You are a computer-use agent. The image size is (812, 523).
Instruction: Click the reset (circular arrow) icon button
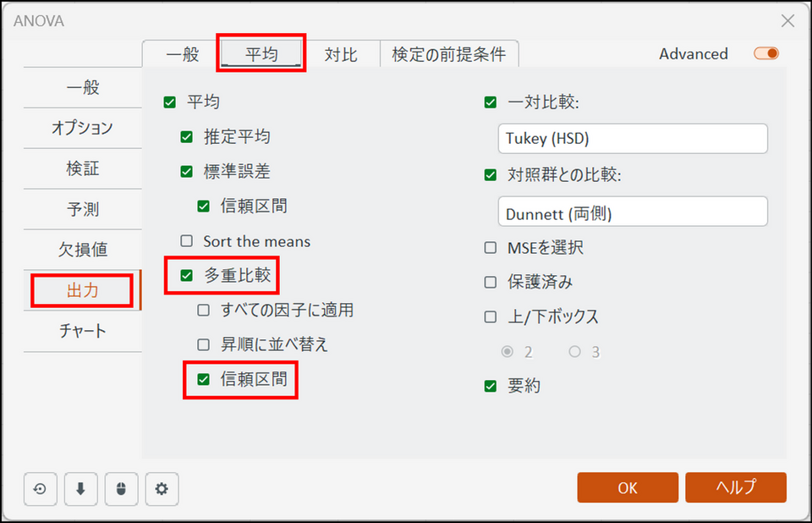pyautogui.click(x=40, y=488)
